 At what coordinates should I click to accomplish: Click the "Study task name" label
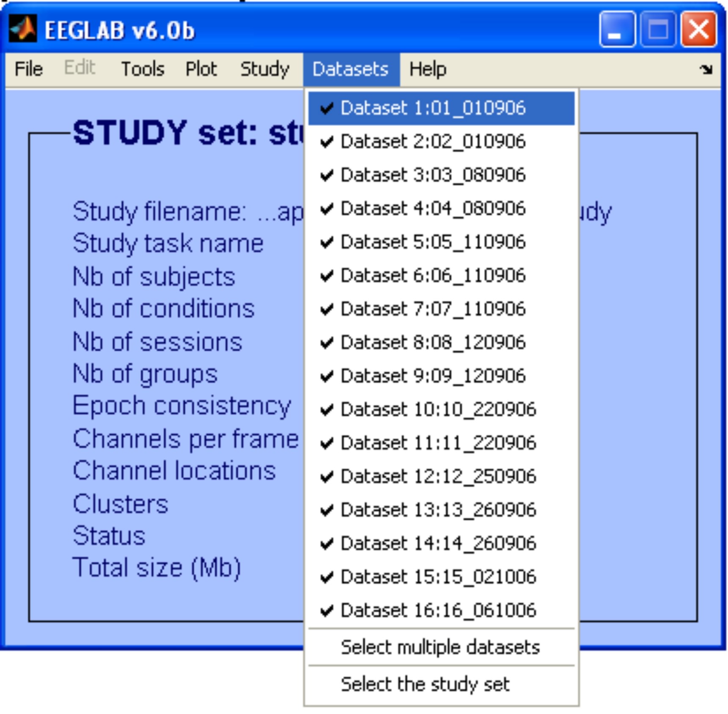168,244
